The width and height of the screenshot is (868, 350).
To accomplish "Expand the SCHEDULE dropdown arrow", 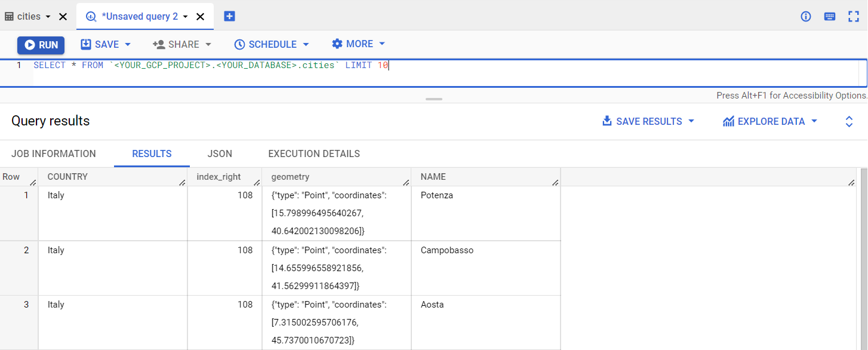I will [306, 45].
